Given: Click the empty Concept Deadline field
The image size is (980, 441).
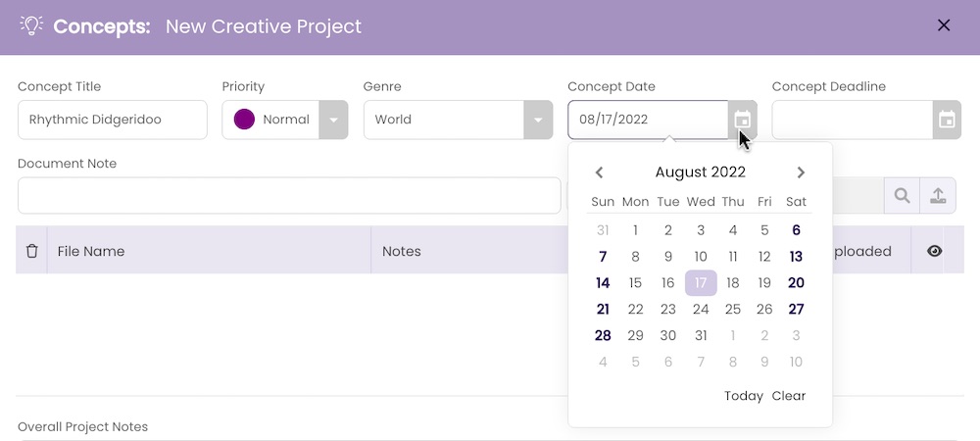Looking at the screenshot, I should pyautogui.click(x=853, y=120).
